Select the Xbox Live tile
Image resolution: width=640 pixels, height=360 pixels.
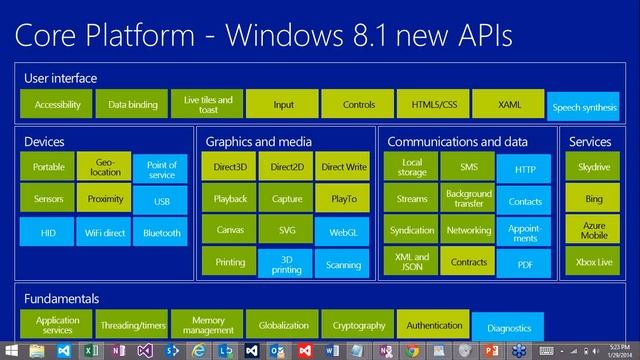coord(593,261)
